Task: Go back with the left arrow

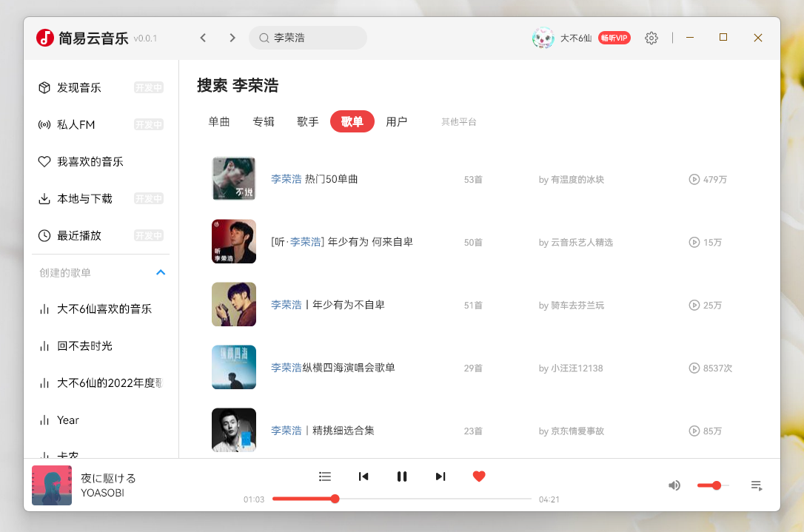Action: [203, 38]
